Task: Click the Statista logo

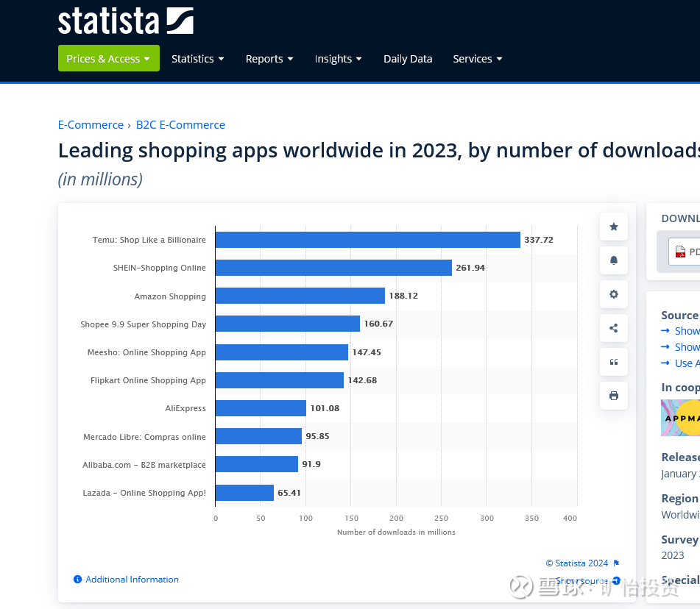Action: click(x=125, y=21)
